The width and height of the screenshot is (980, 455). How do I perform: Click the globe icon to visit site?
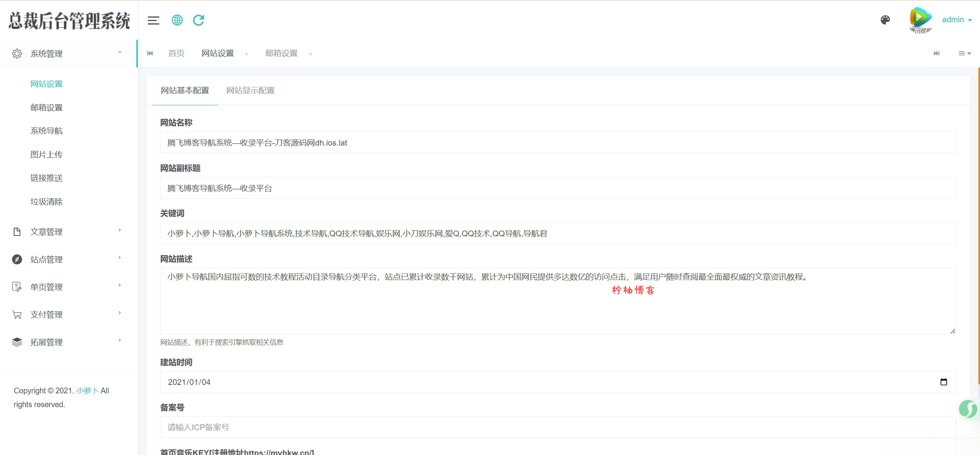177,20
